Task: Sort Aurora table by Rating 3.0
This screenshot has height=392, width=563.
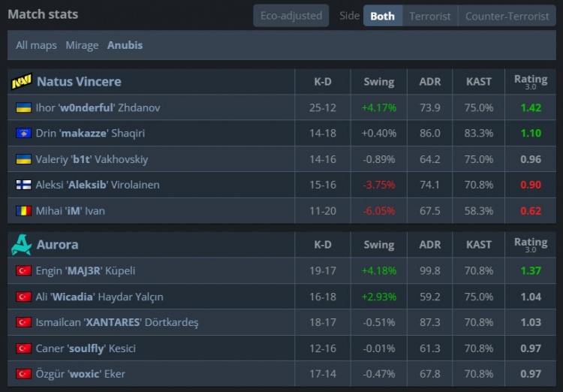Action: 531,244
